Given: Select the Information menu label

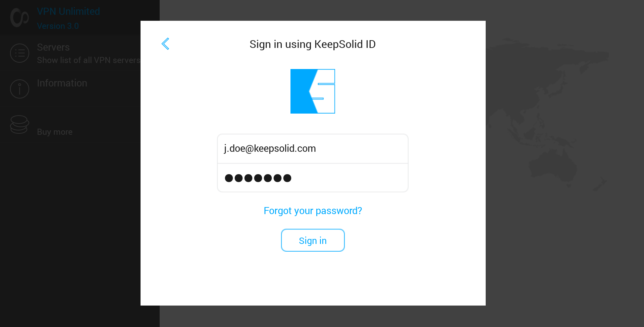Looking at the screenshot, I should 62,83.
